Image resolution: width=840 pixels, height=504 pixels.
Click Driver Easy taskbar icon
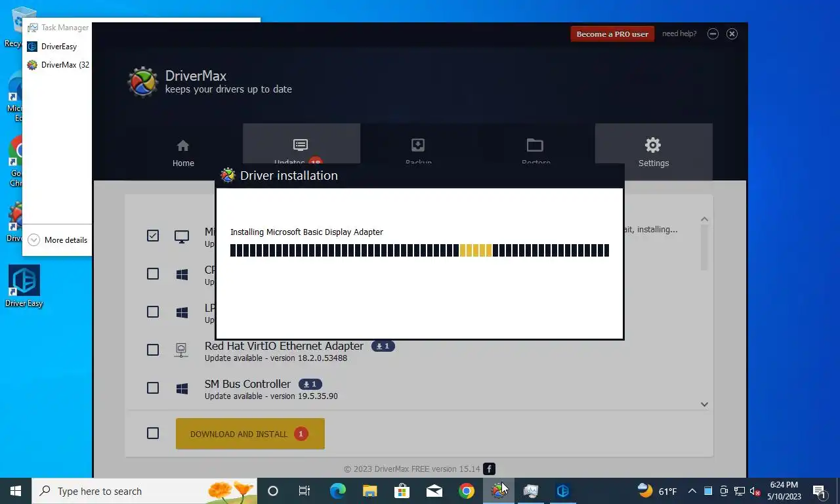pyautogui.click(x=562, y=491)
